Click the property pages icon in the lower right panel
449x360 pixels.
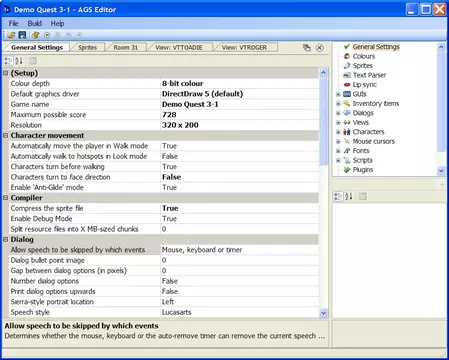[362, 197]
